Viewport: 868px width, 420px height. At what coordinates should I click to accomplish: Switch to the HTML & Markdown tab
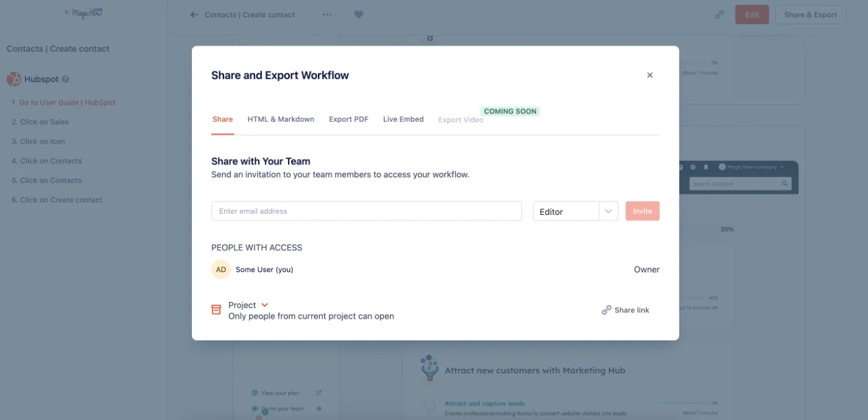[x=281, y=119]
